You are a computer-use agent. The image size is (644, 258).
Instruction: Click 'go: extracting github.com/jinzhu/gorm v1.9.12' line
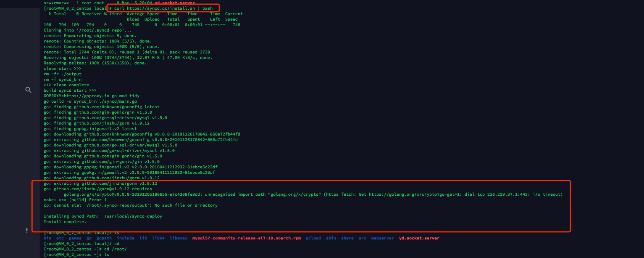(100, 184)
